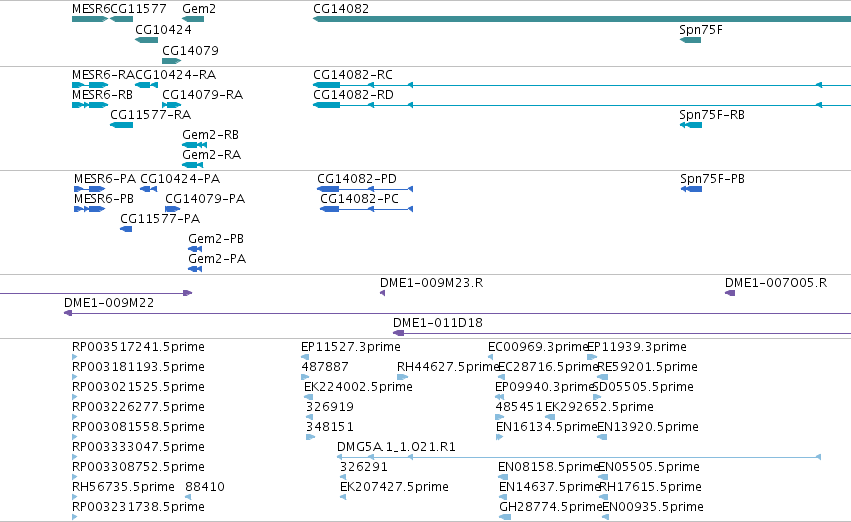
Task: Click EST EN05505.5prime
Action: (649, 467)
